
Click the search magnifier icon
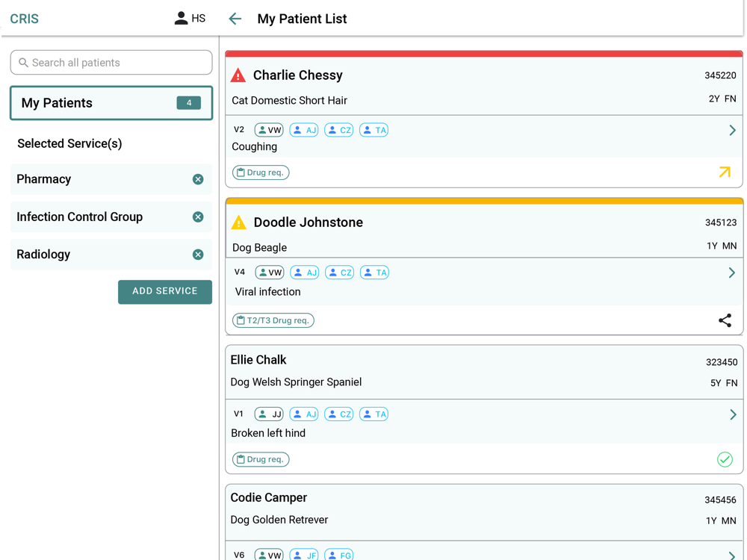pos(24,63)
